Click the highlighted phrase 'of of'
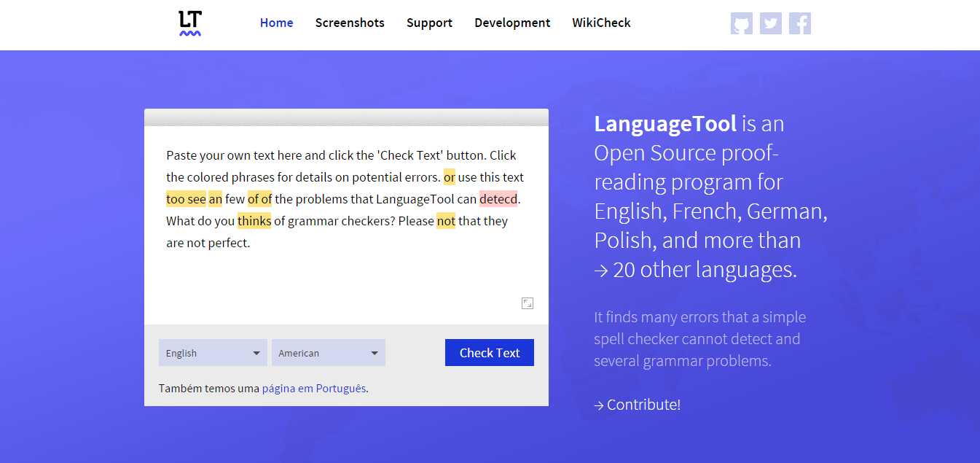The height and width of the screenshot is (463, 980). pos(259,199)
